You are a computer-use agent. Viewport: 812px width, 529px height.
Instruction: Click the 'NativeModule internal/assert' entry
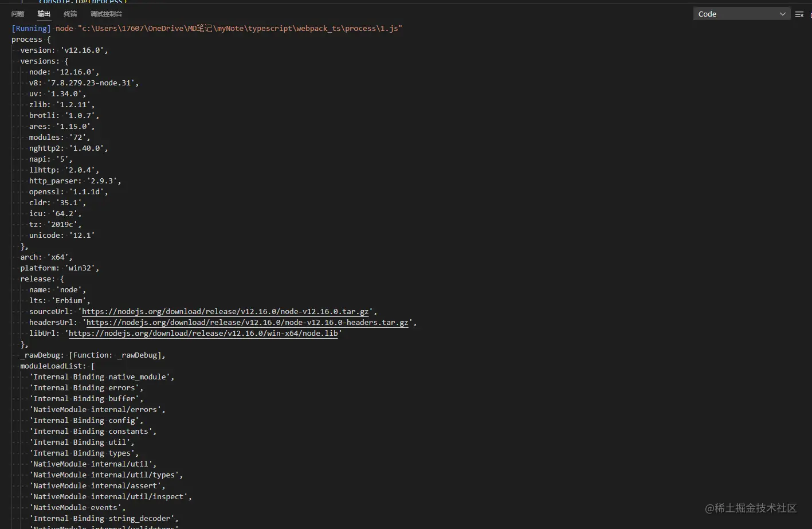tap(97, 486)
